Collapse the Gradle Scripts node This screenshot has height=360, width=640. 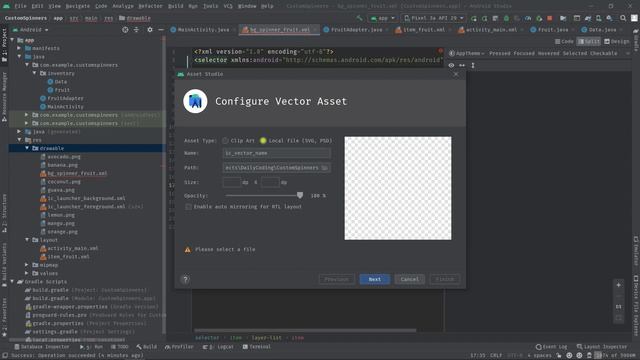12,282
